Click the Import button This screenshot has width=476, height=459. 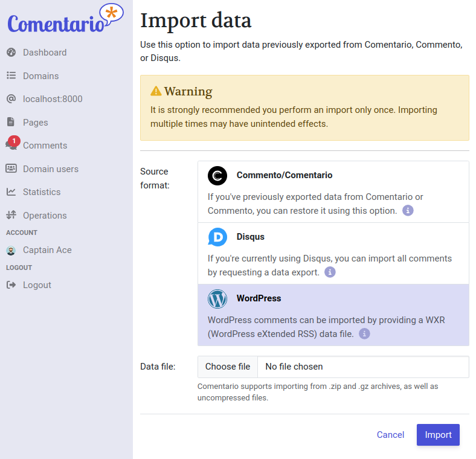point(438,435)
